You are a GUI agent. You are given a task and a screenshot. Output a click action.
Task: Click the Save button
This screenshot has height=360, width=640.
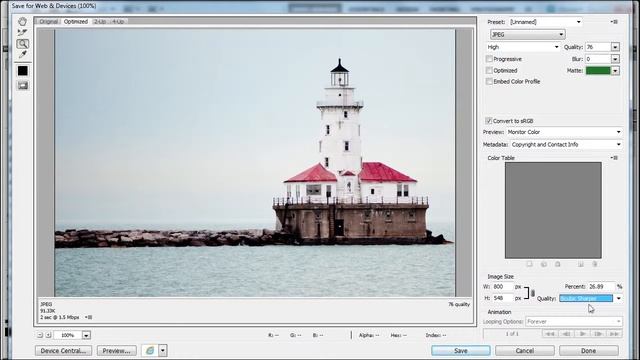pos(461,351)
